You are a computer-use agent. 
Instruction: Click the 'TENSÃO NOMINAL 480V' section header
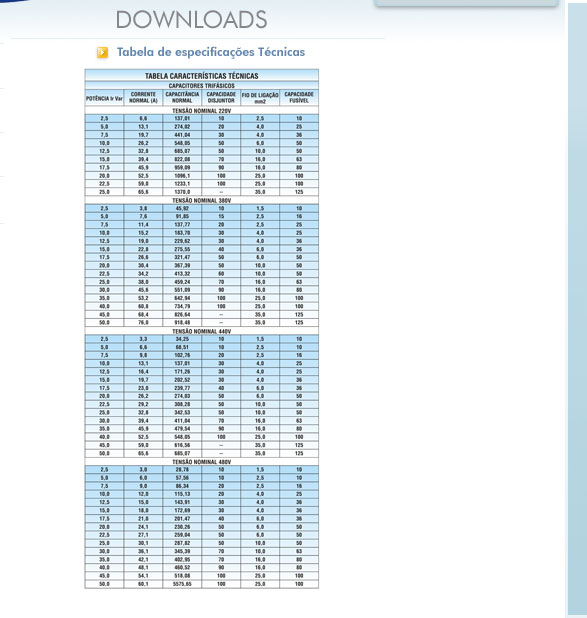201,462
